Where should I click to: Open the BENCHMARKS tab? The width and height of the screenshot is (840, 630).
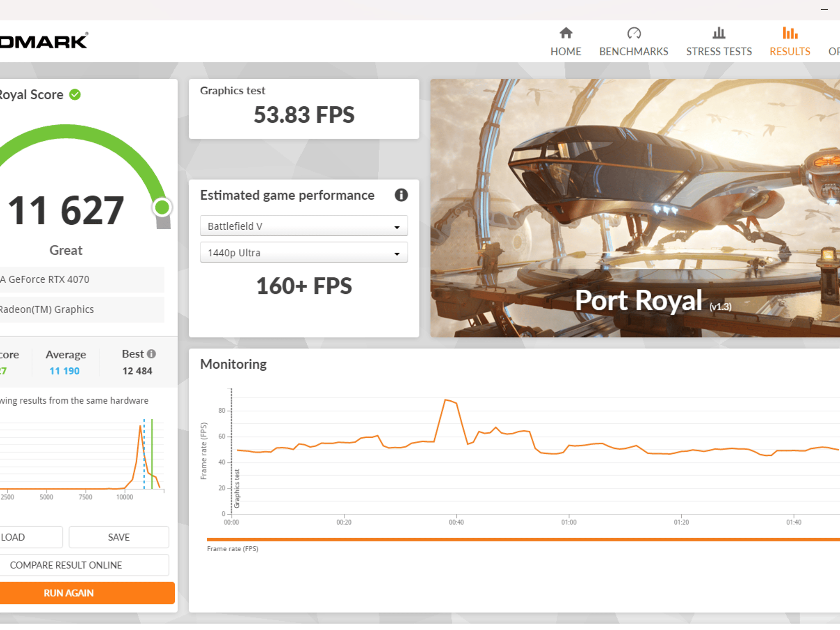tap(634, 42)
